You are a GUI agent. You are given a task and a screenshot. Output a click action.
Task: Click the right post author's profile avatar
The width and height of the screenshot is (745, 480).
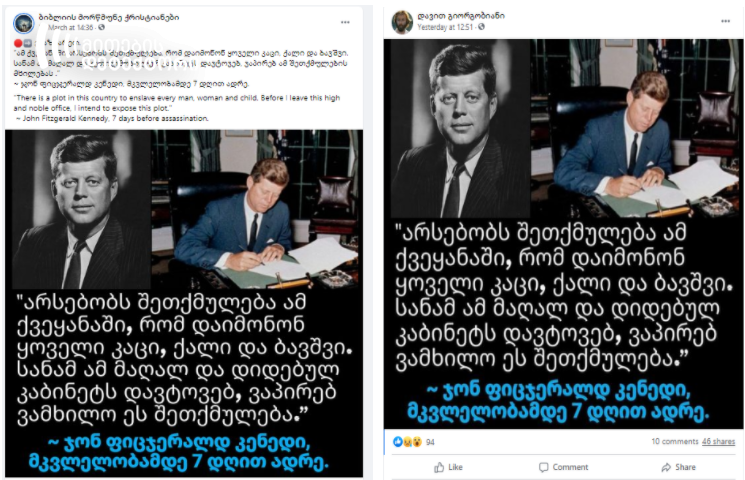click(402, 22)
